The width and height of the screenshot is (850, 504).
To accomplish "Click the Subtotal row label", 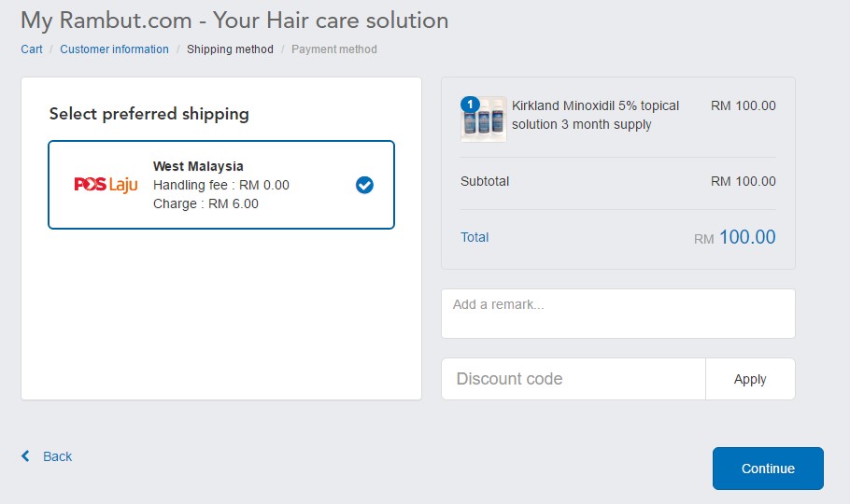I will pos(485,181).
